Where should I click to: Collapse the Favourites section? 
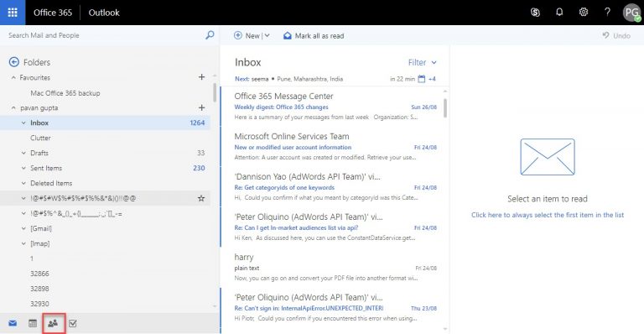point(13,78)
